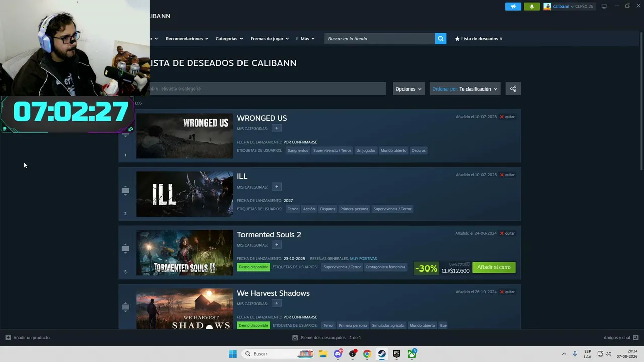Expand the Categorías menu
This screenshot has height=362, width=644.
pos(229,39)
